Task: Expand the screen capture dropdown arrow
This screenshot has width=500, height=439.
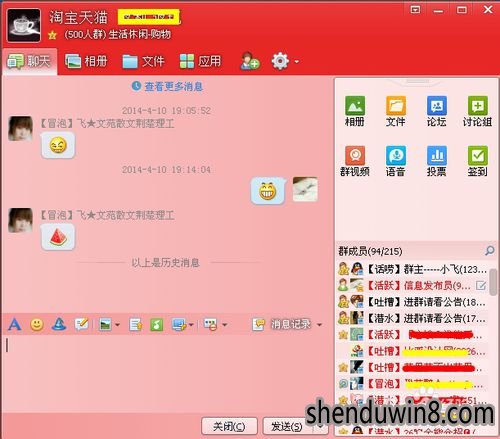Action: [191, 324]
